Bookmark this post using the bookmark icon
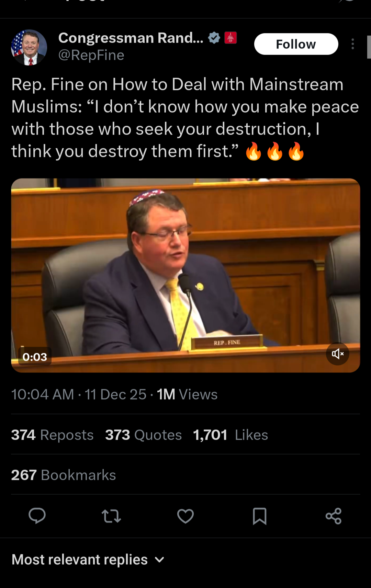Image resolution: width=371 pixels, height=588 pixels. click(x=260, y=516)
